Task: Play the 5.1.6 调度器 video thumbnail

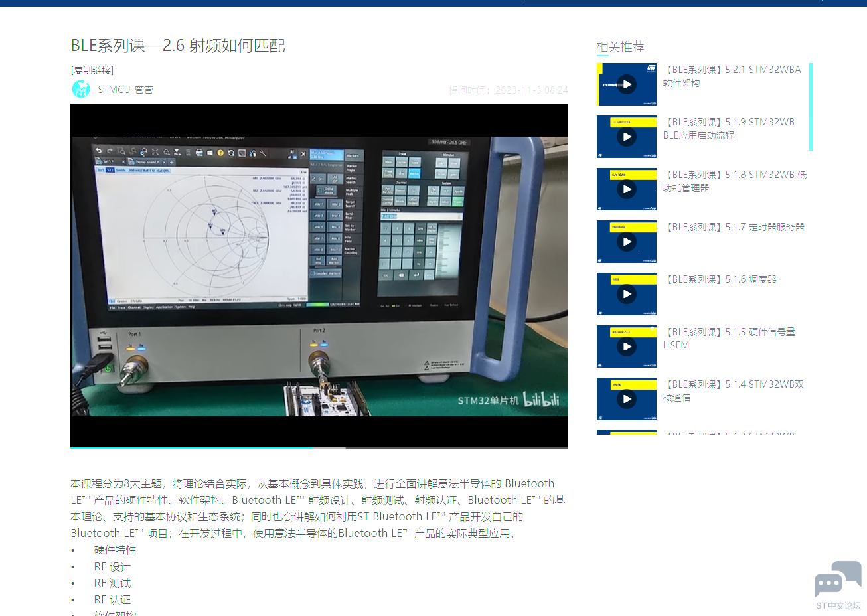Action: (x=627, y=294)
